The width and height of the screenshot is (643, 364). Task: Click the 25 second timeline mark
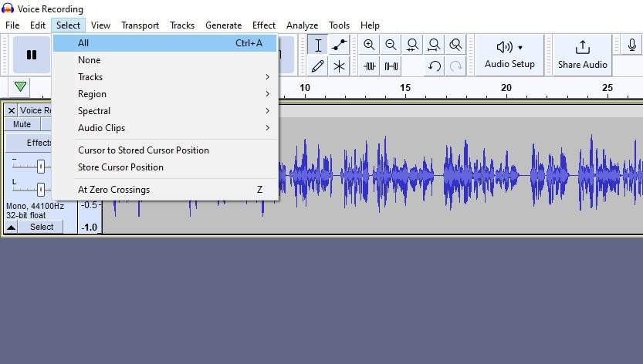(607, 88)
